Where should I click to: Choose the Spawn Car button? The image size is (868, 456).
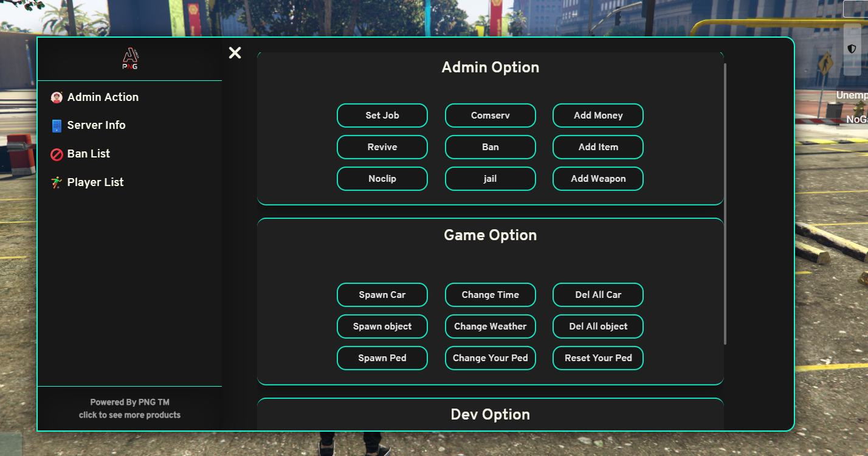tap(382, 295)
